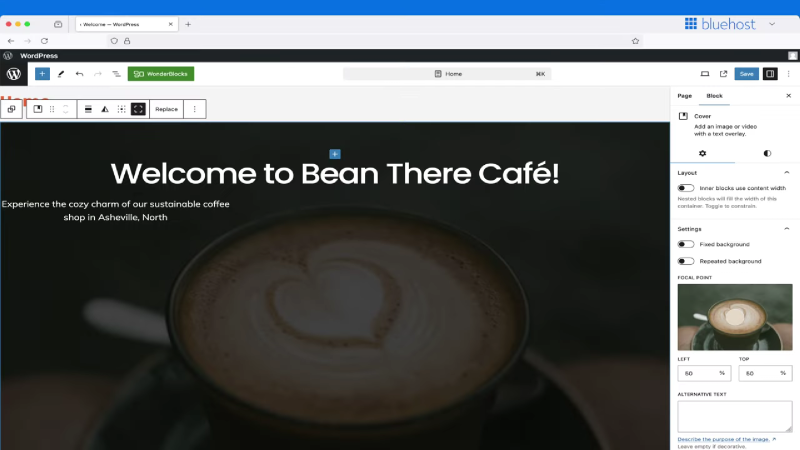This screenshot has width=800, height=450.
Task: Set focal point on picker image
Action: (735, 317)
